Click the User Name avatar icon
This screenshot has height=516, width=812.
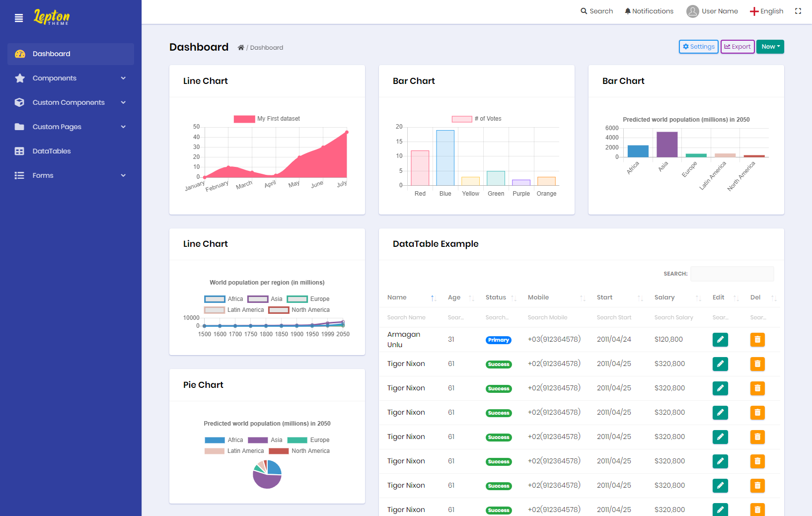(x=692, y=11)
